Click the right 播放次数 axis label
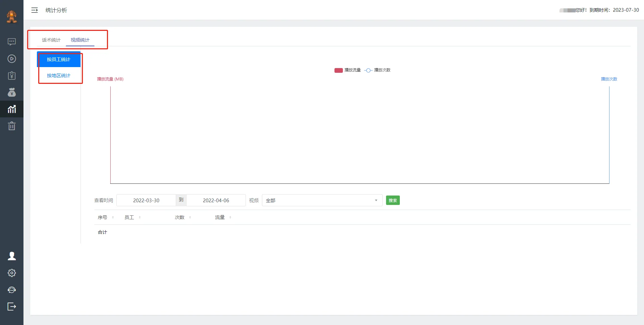Image resolution: width=644 pixels, height=325 pixels. (x=609, y=79)
